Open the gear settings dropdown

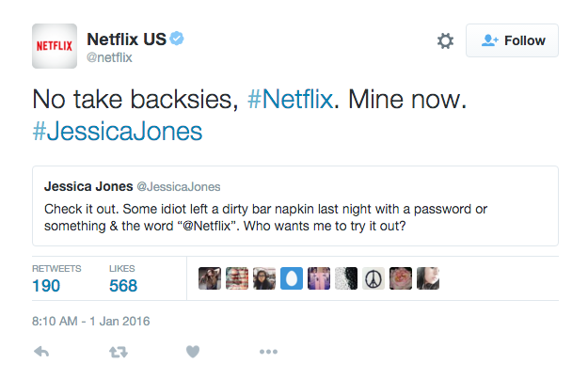445,41
